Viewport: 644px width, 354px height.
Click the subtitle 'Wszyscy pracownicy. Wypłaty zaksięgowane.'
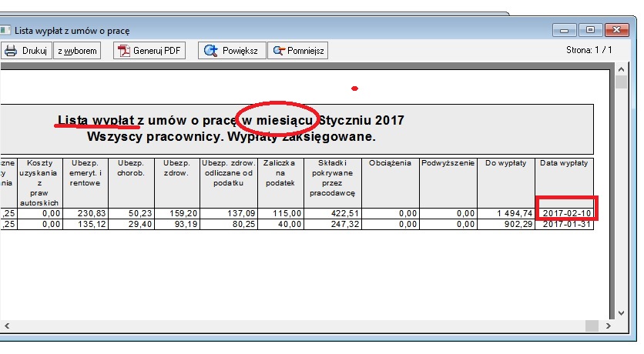click(x=231, y=136)
